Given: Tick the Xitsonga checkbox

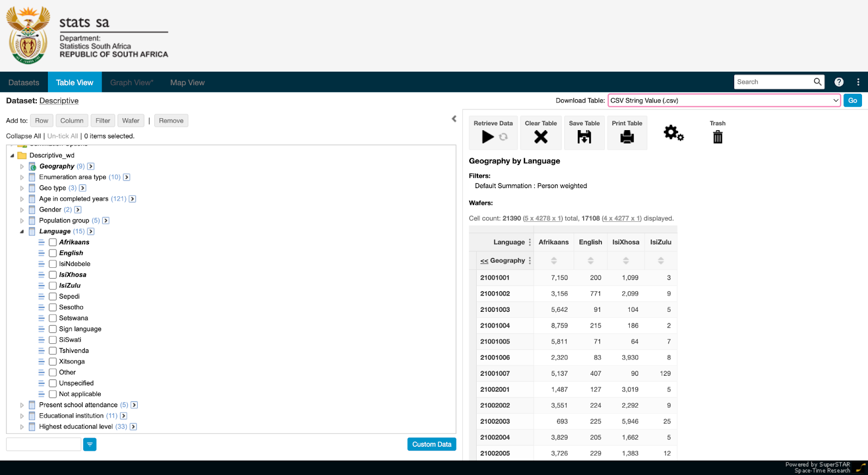Looking at the screenshot, I should pos(53,362).
